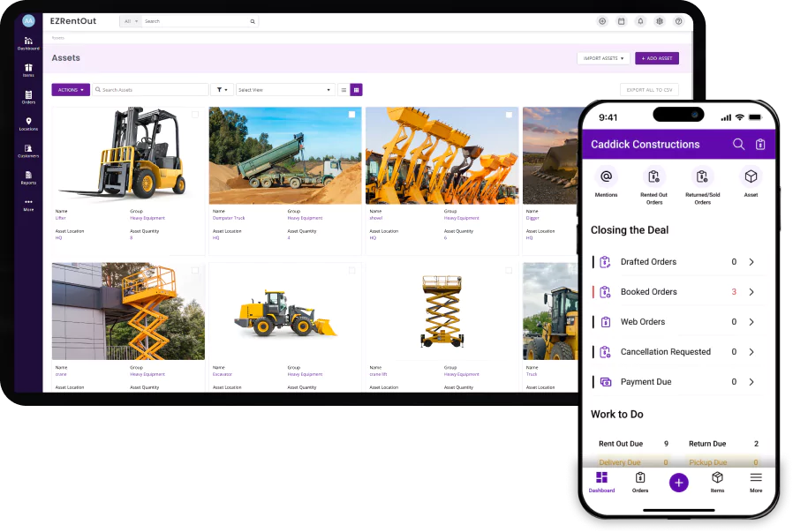This screenshot has height=532, width=793.
Task: Open the Actions dropdown
Action: coord(71,90)
